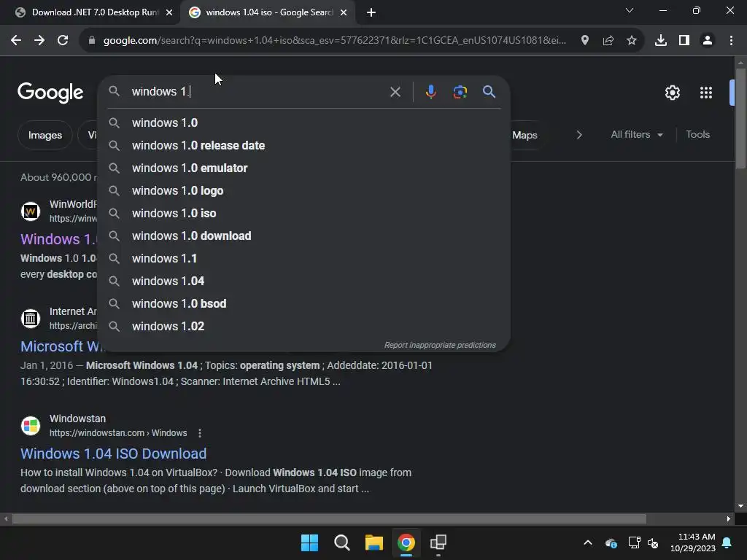The height and width of the screenshot is (560, 747).
Task: Open Chrome profile avatar
Action: (x=708, y=41)
